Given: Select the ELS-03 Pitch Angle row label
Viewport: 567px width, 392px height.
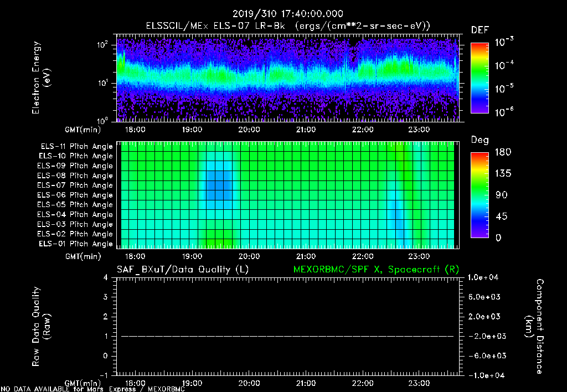Looking at the screenshot, I should coord(75,224).
